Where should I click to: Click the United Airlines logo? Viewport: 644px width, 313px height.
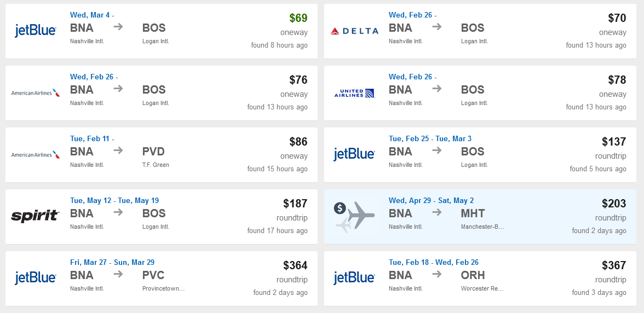pyautogui.click(x=354, y=93)
